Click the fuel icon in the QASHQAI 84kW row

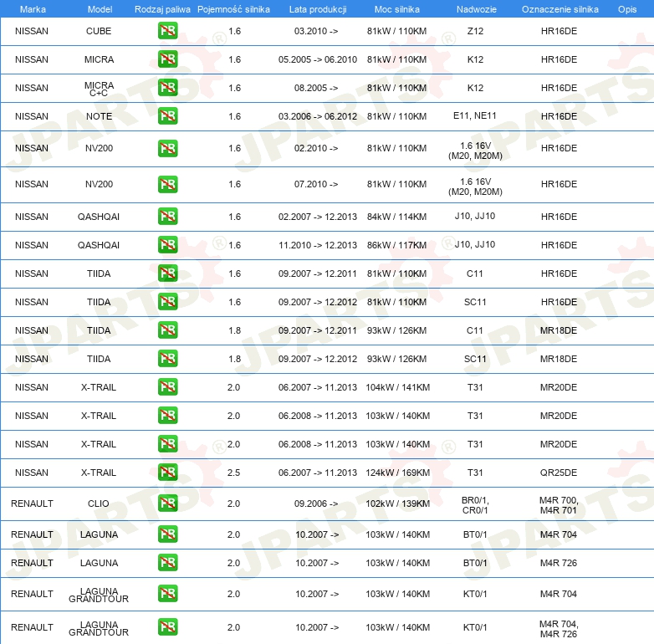click(x=167, y=217)
